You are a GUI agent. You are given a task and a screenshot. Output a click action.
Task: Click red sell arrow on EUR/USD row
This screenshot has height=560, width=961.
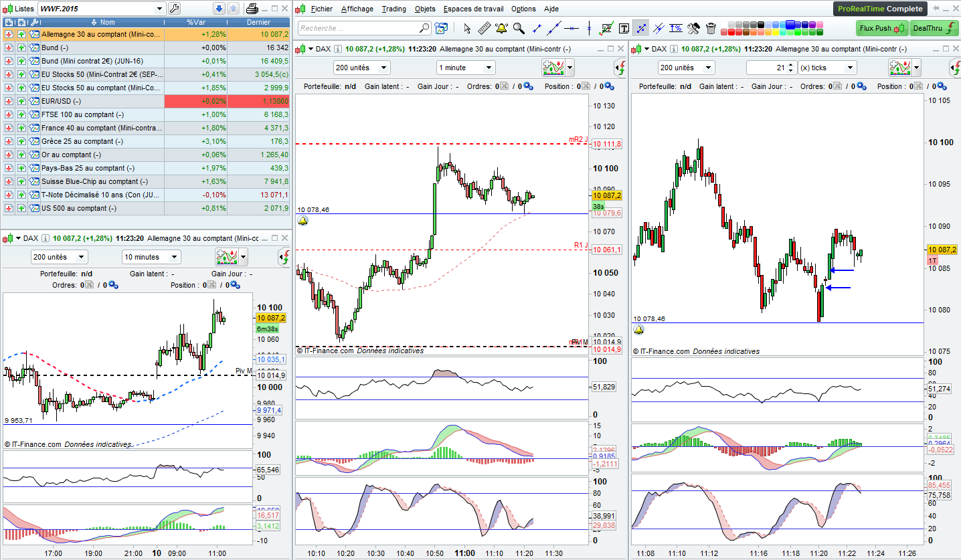tap(9, 101)
